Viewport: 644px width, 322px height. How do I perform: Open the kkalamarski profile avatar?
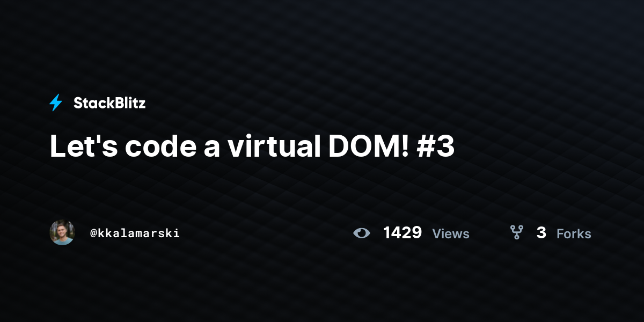click(x=62, y=232)
